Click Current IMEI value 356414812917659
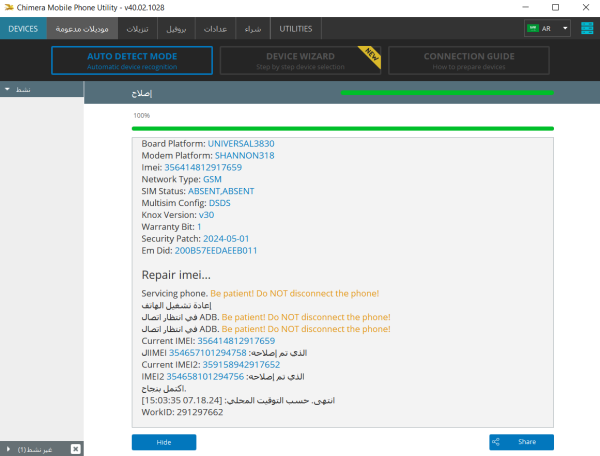This screenshot has width=600, height=456. click(x=236, y=341)
